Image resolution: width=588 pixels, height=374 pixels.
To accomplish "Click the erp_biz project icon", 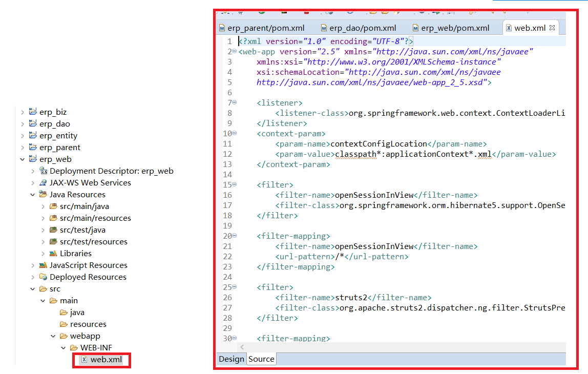I will tap(33, 112).
